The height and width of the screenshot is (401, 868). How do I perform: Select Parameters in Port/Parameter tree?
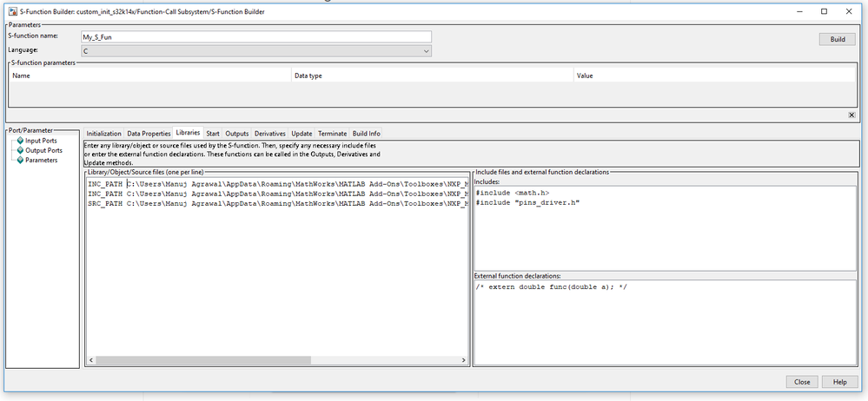pyautogui.click(x=42, y=161)
